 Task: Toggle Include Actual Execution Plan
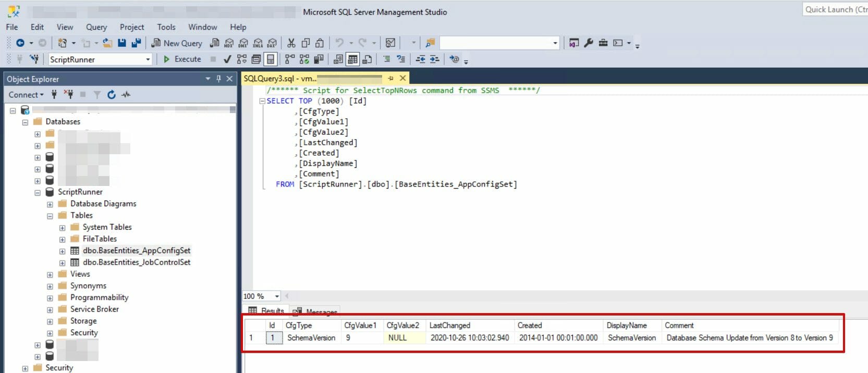pos(290,59)
